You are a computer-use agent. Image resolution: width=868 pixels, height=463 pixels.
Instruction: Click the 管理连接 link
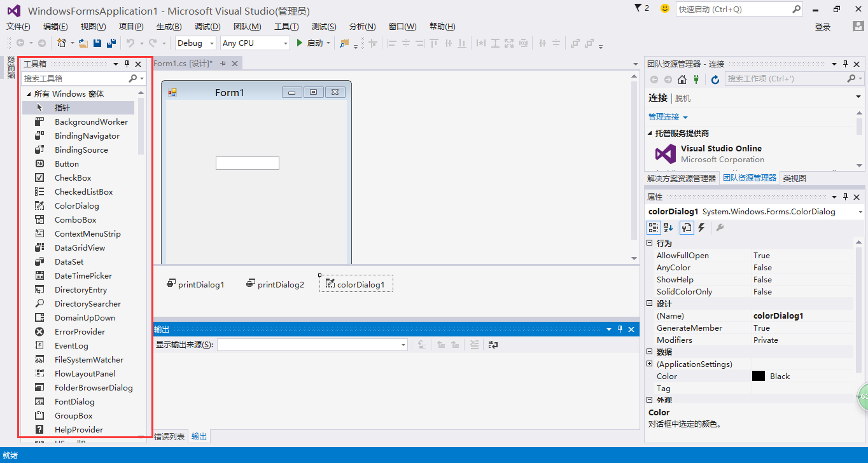click(x=664, y=117)
